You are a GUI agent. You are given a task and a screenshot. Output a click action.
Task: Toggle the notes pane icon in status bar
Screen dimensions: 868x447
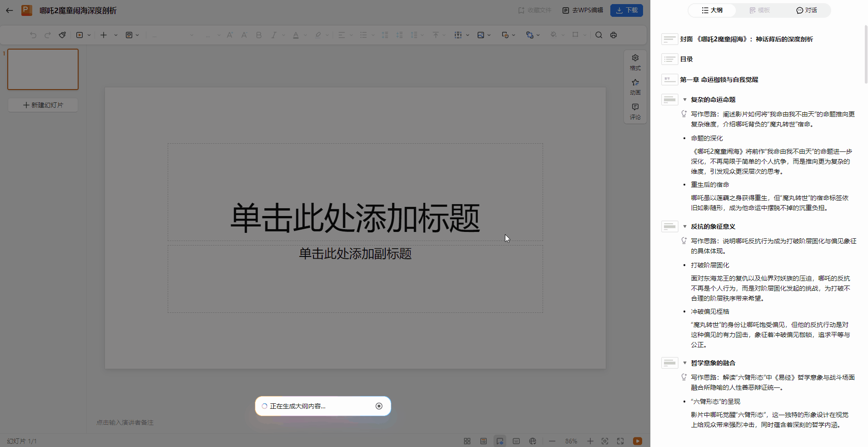coord(500,441)
